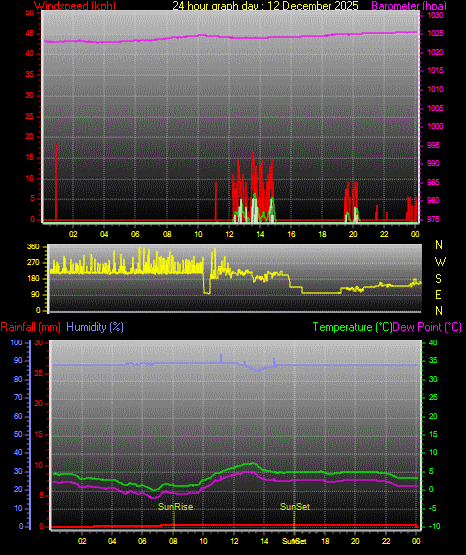Click the tall red wind gust spike before hour 02
Viewport: 466px width, 555px height.
point(56,181)
